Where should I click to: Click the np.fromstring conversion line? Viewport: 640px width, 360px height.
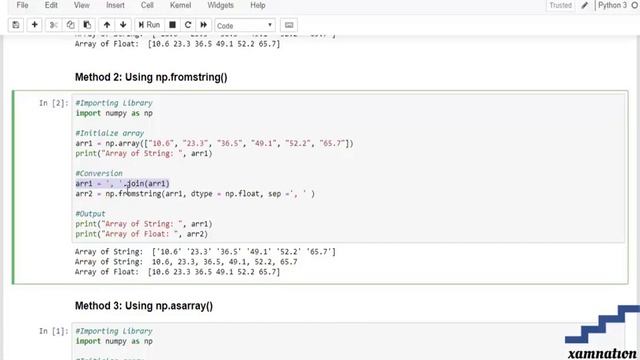click(x=195, y=193)
